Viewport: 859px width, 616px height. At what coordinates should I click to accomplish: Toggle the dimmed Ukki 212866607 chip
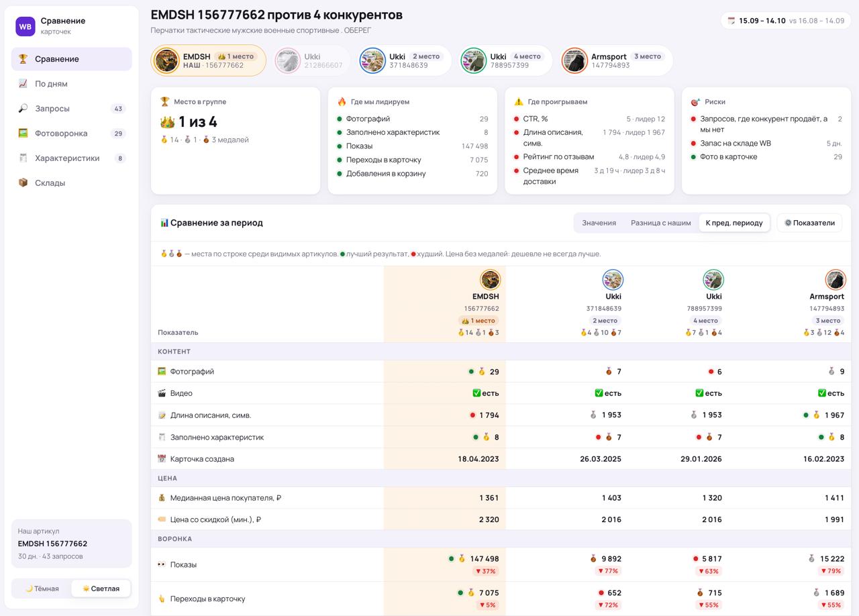(312, 60)
